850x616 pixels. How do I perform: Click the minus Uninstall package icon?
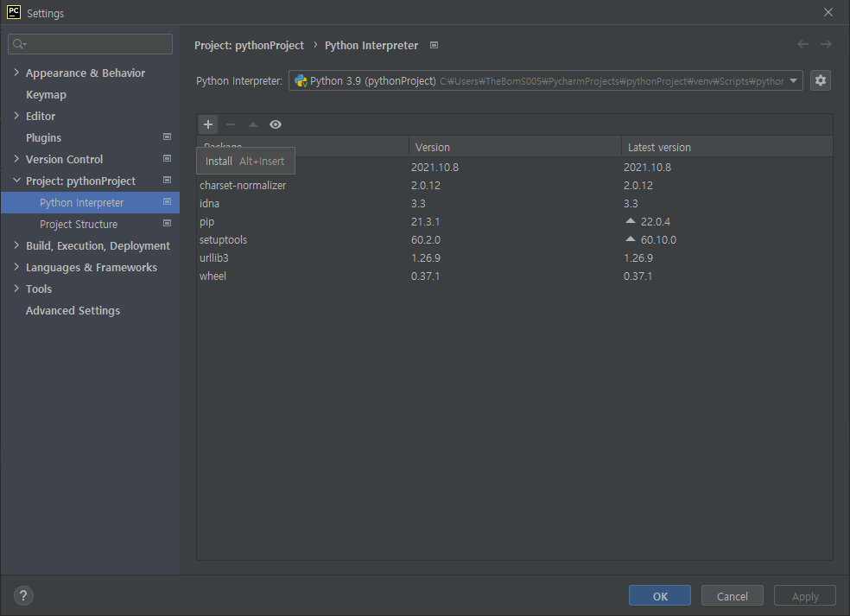tap(231, 124)
